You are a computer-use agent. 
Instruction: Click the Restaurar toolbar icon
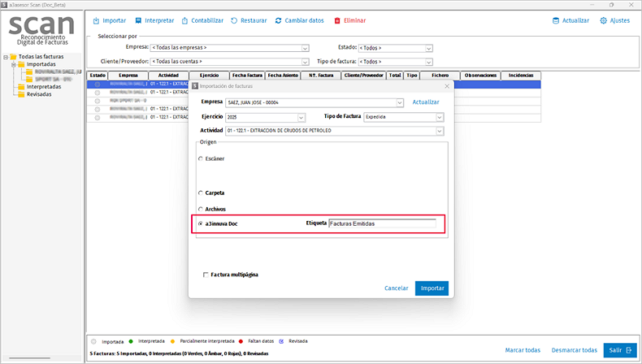234,20
